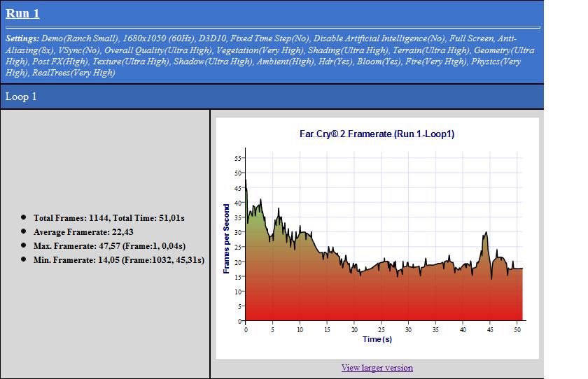
Task: Click the Run 1 heading
Action: (x=22, y=13)
